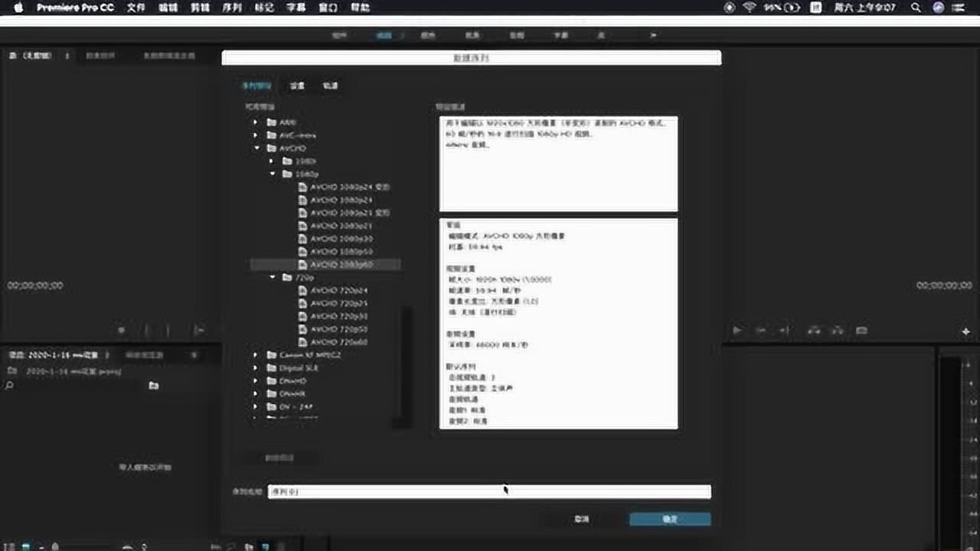Click the AVCHD 1080p30 preset file icon
980x551 pixels.
302,239
